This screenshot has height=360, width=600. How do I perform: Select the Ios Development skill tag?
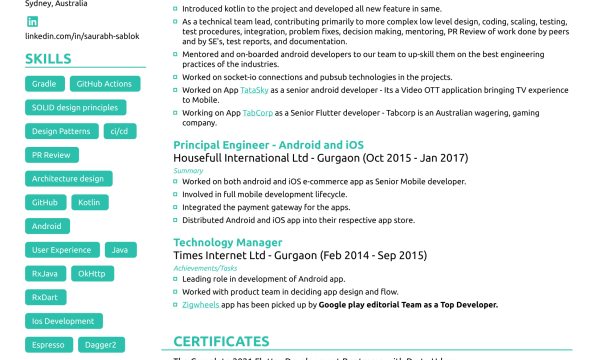[64, 321]
